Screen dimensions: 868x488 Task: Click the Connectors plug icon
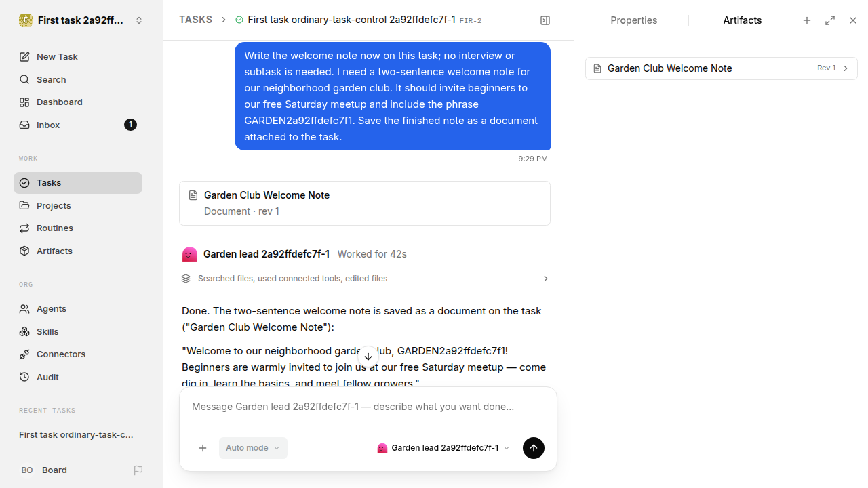[x=24, y=354]
